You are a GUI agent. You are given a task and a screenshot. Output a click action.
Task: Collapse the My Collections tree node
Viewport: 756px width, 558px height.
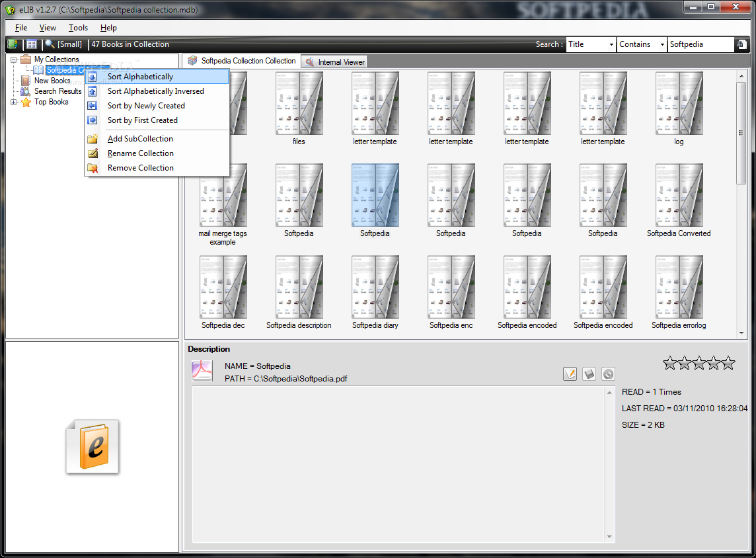tap(13, 60)
